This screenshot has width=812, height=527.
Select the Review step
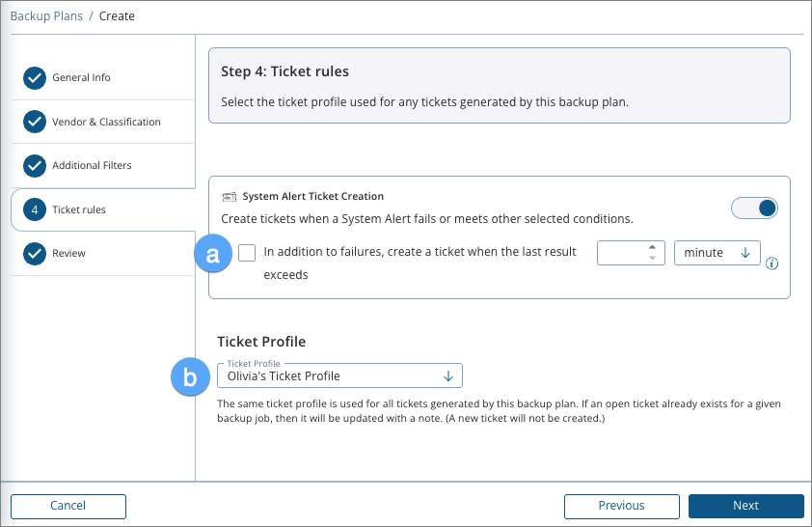[x=68, y=254]
